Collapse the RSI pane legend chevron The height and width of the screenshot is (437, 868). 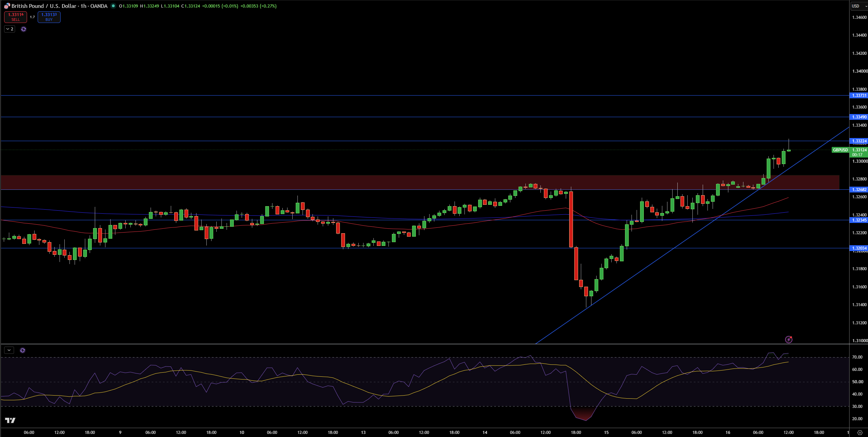[x=9, y=350]
